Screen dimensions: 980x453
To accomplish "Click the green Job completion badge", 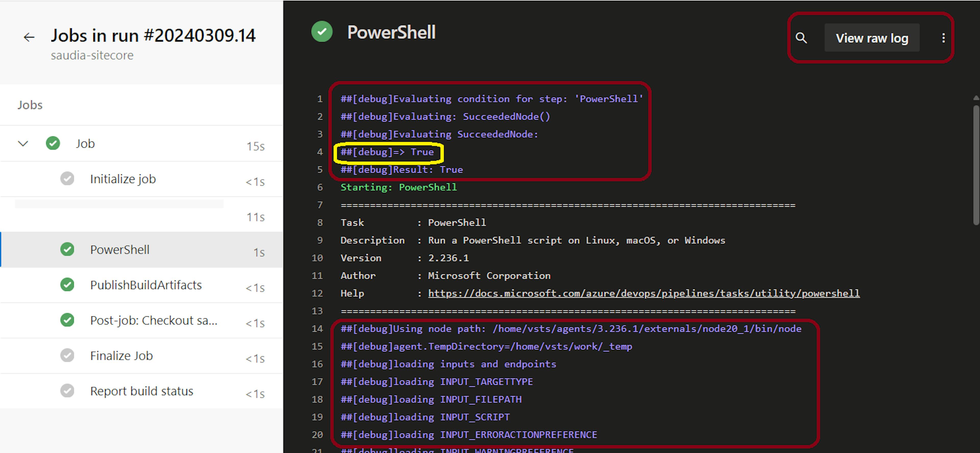I will 53,143.
